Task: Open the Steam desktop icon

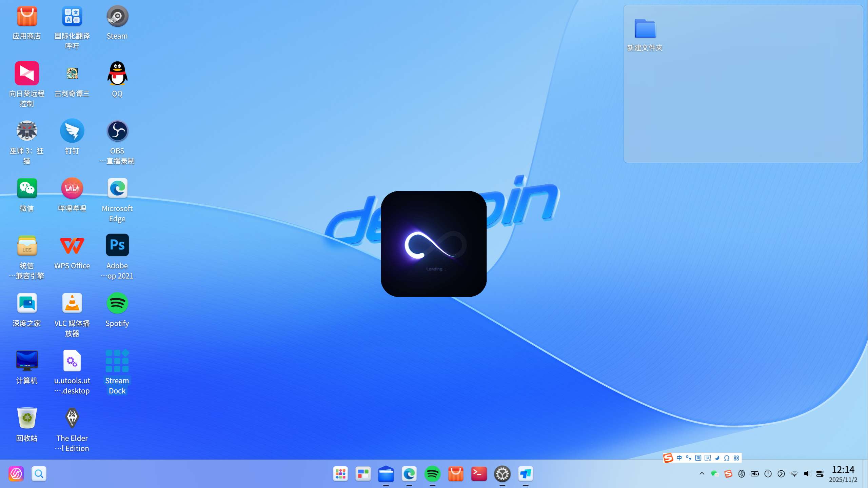Action: (x=117, y=16)
